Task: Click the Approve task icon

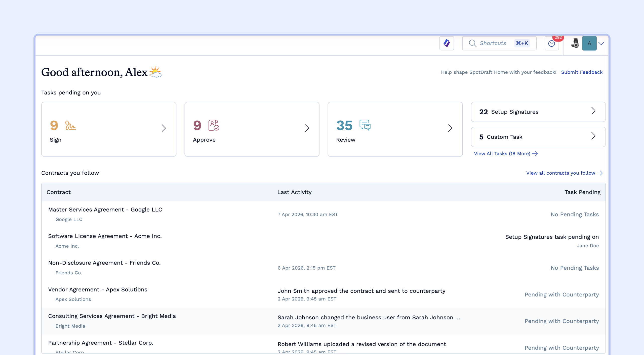Action: [214, 125]
